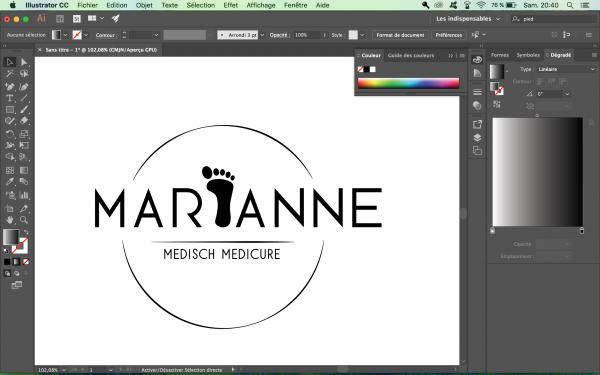Pick a color from the spectrum bar

(x=408, y=83)
